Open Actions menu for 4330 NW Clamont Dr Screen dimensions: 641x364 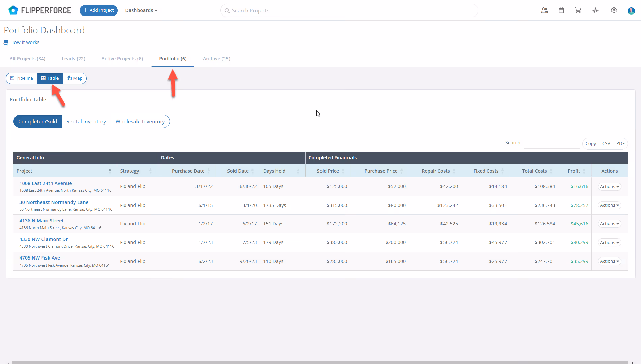(609, 242)
